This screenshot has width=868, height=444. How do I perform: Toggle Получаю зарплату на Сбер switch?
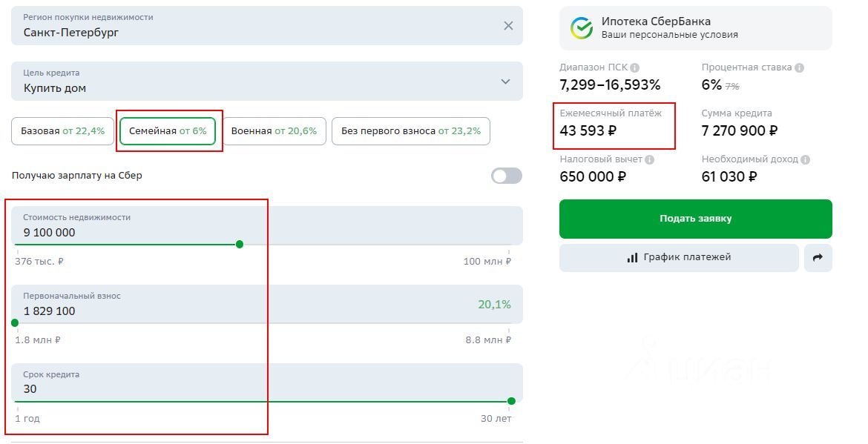507,176
